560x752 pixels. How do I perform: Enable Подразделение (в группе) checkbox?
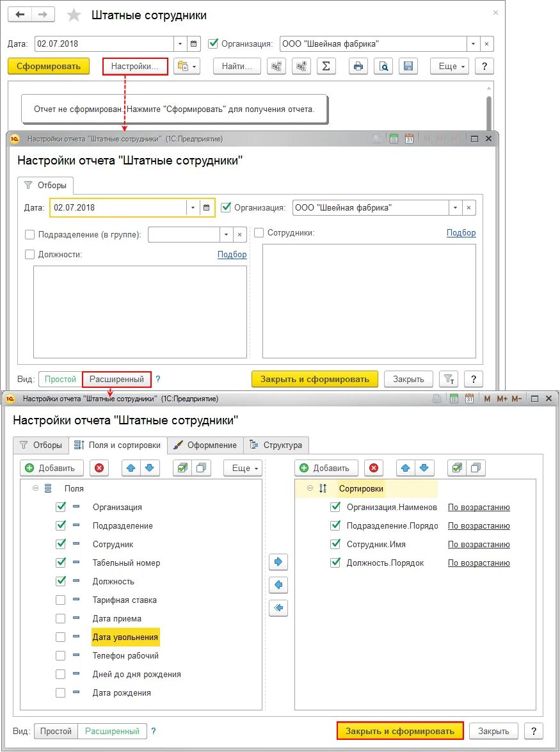pos(29,234)
